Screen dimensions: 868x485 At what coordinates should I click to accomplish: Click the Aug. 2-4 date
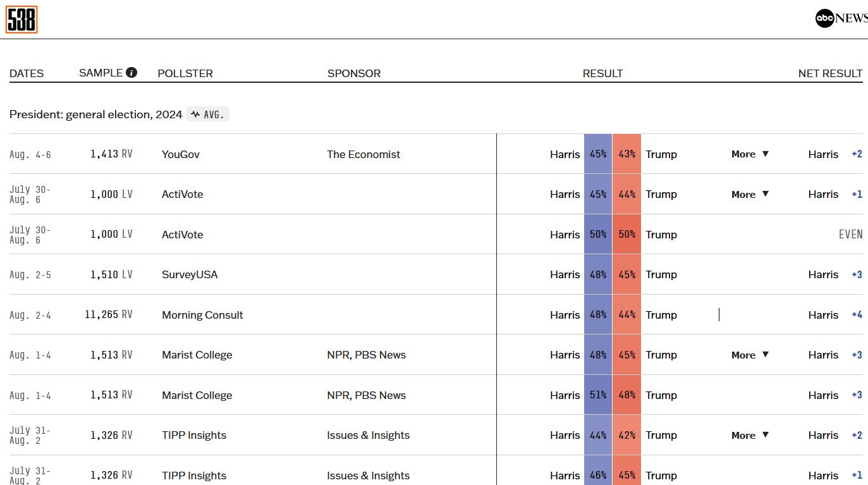[x=30, y=316]
